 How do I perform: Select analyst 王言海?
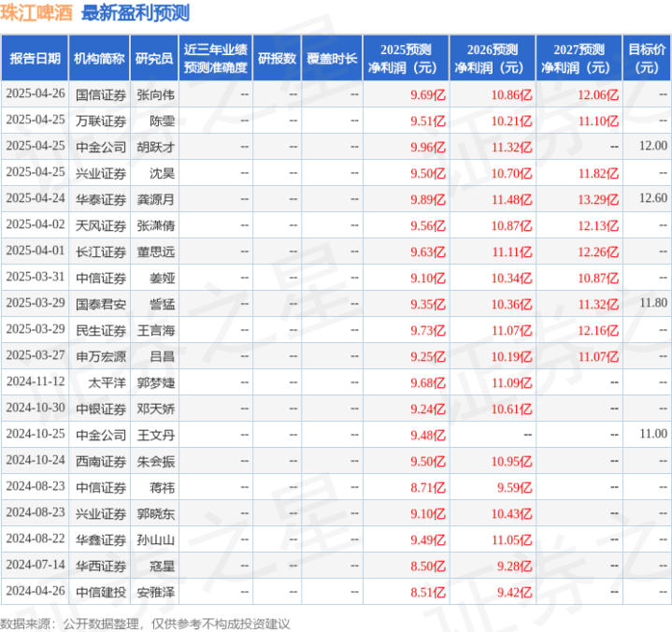pos(155,331)
